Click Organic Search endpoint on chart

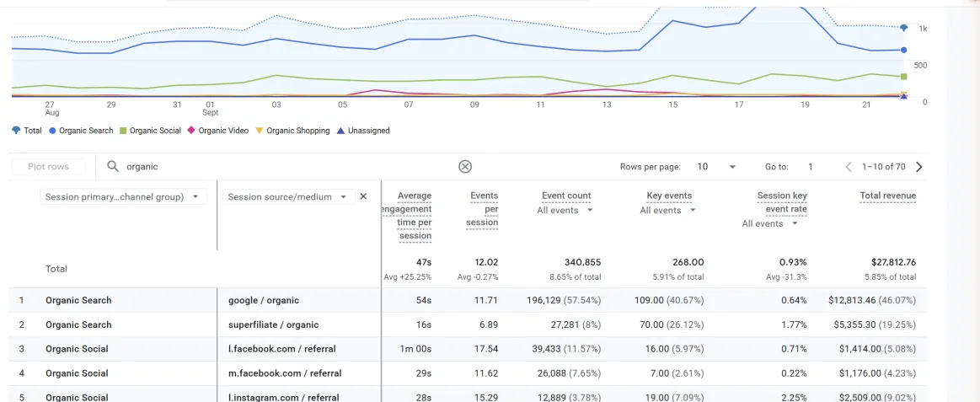tap(904, 50)
